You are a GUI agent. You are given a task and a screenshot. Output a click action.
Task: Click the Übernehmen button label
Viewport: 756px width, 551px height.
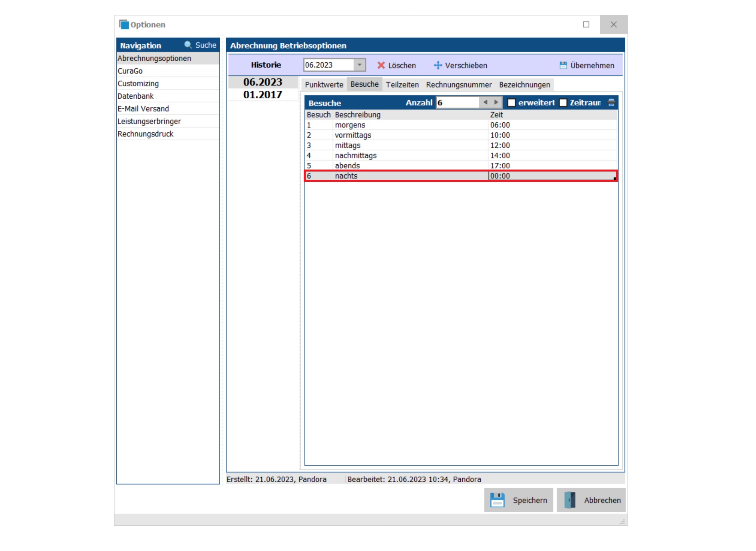click(592, 65)
